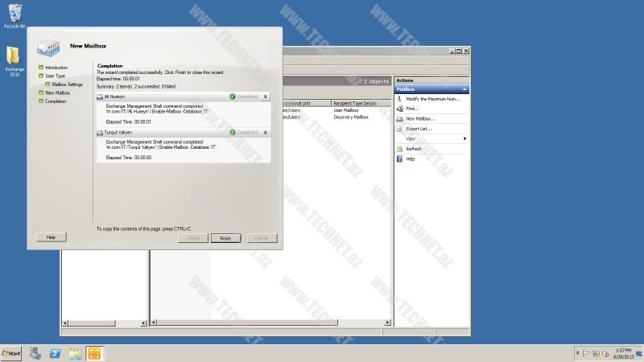Click Finish to close the wizard
Screen dimensions: 644x362
[x=225, y=238]
